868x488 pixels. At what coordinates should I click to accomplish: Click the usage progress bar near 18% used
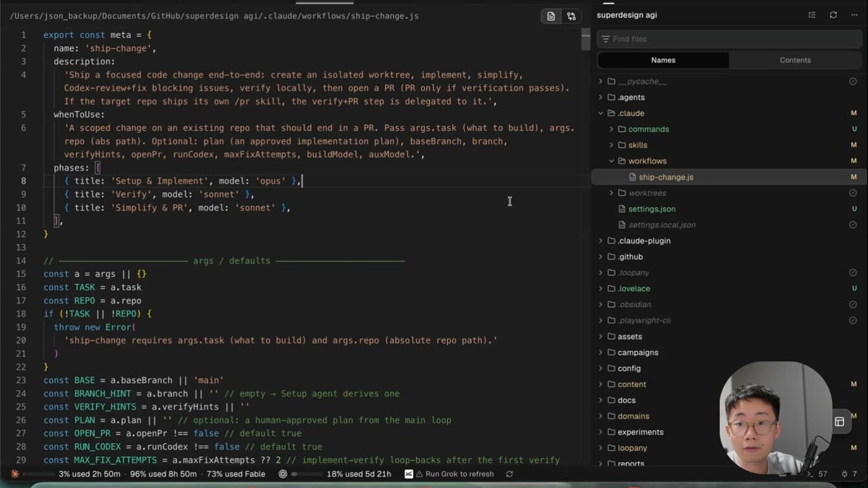[x=306, y=474]
